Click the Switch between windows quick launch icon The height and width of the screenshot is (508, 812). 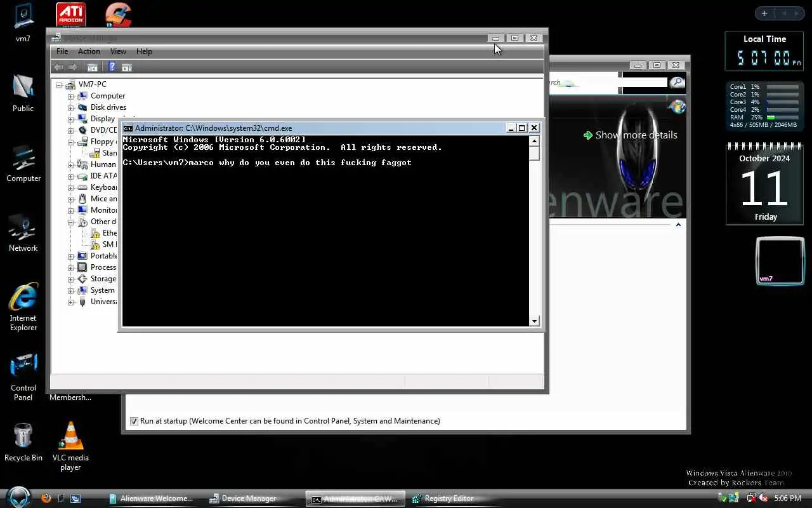click(75, 498)
